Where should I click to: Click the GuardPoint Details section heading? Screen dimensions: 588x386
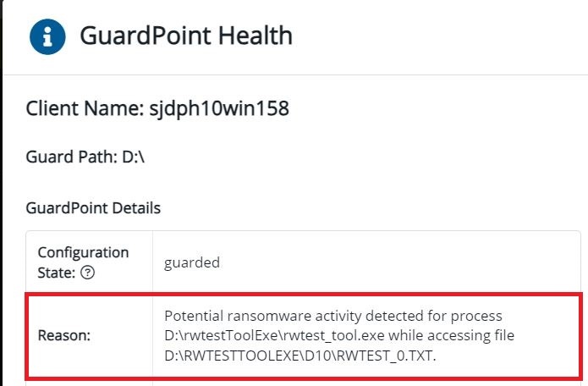93,207
